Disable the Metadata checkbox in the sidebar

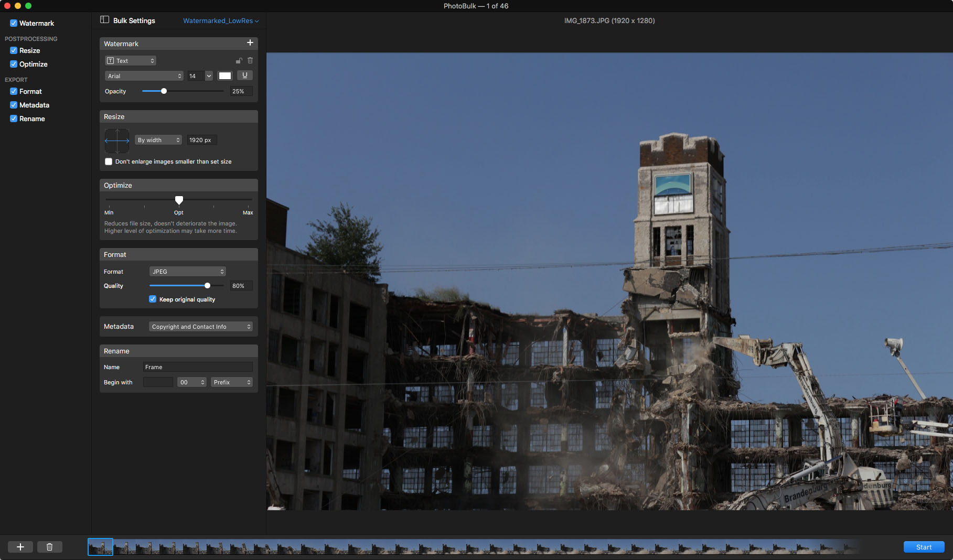tap(13, 105)
